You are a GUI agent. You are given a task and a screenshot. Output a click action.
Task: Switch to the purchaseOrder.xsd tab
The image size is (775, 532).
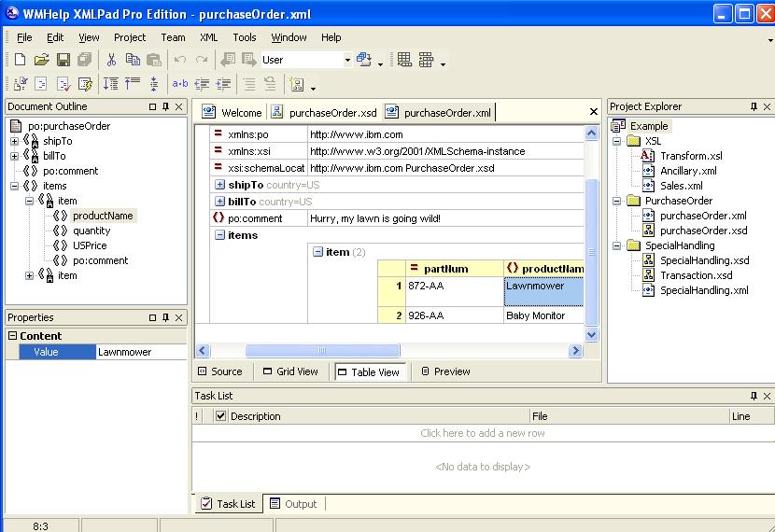pyautogui.click(x=324, y=113)
